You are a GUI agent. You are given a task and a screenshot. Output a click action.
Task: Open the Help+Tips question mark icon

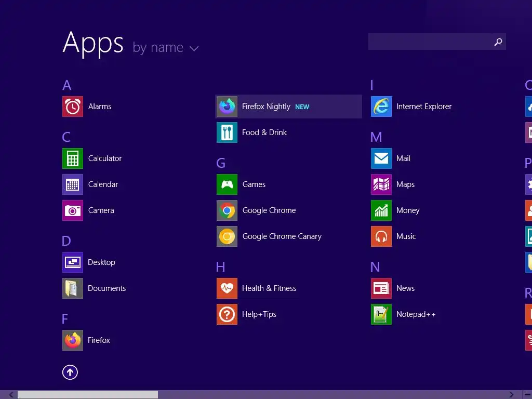227,314
